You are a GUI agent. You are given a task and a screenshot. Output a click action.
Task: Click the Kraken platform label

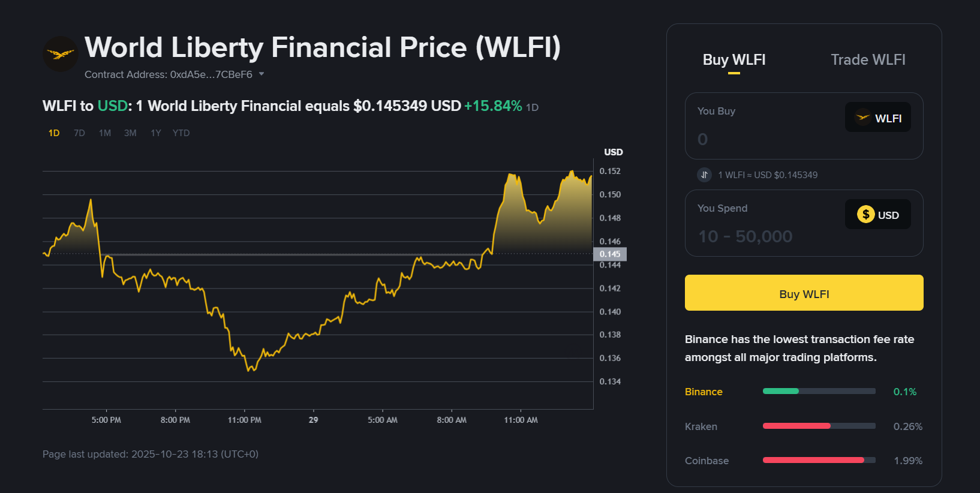tap(701, 426)
